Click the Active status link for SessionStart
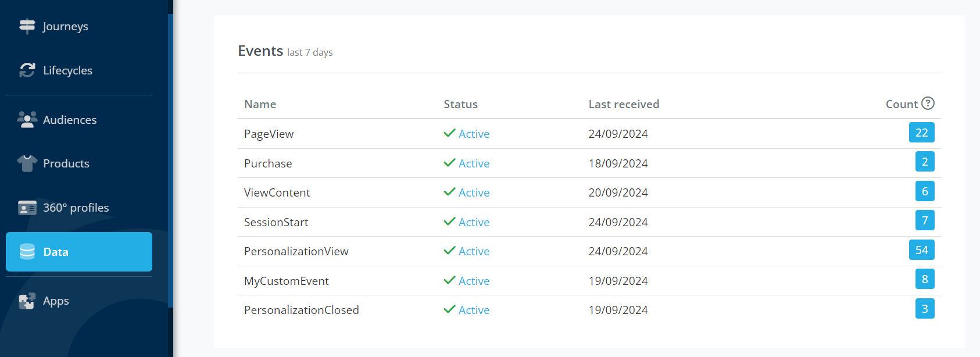 [x=474, y=222]
